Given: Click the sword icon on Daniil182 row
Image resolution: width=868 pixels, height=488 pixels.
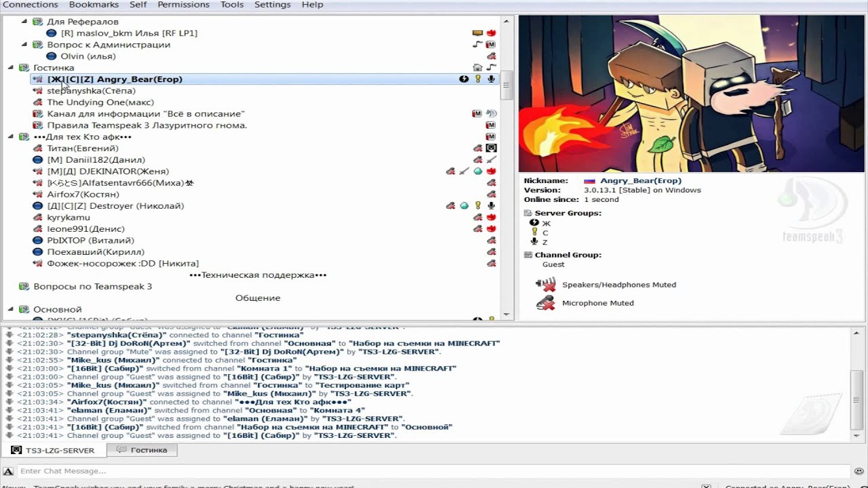Looking at the screenshot, I should [x=491, y=160].
